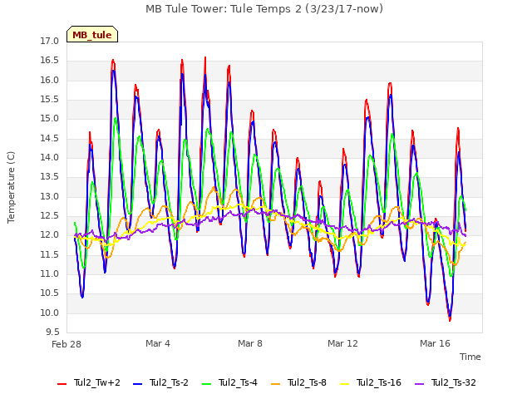
Task: Click the MB_tule annotation box
Action: tap(92, 35)
